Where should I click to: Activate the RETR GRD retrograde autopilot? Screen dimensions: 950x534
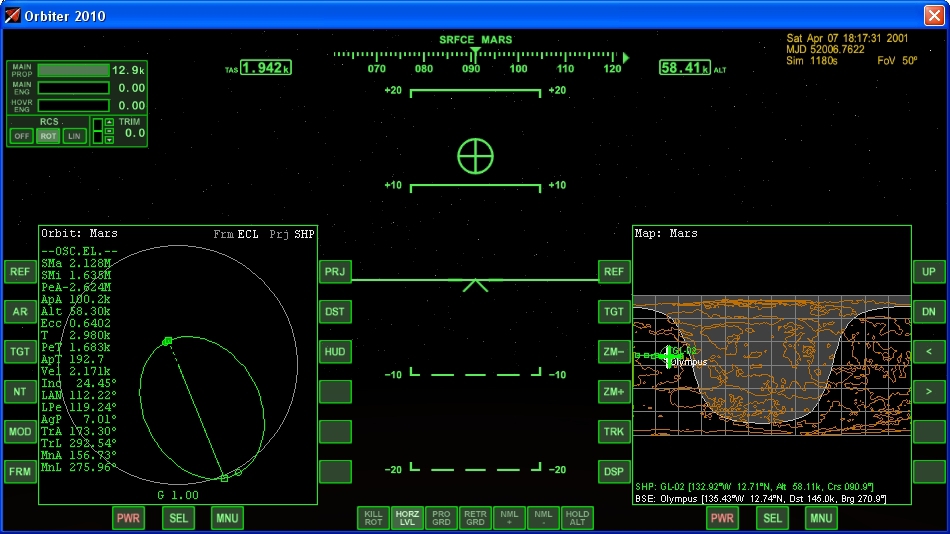(x=475, y=517)
